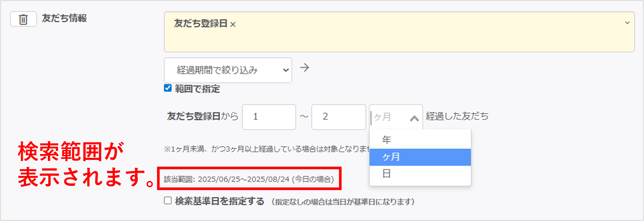The height and width of the screenshot is (221, 644).
Task: Click the right arrow icon beside filter dropdown
Action: [304, 68]
